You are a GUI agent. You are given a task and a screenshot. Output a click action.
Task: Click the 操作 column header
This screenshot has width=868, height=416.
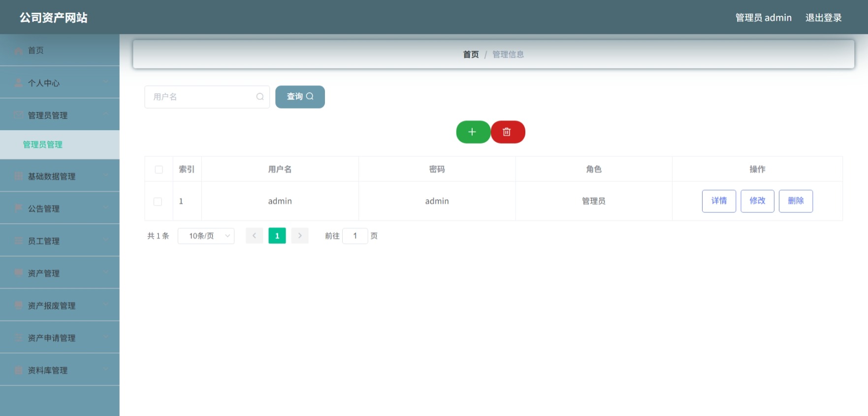pyautogui.click(x=757, y=170)
